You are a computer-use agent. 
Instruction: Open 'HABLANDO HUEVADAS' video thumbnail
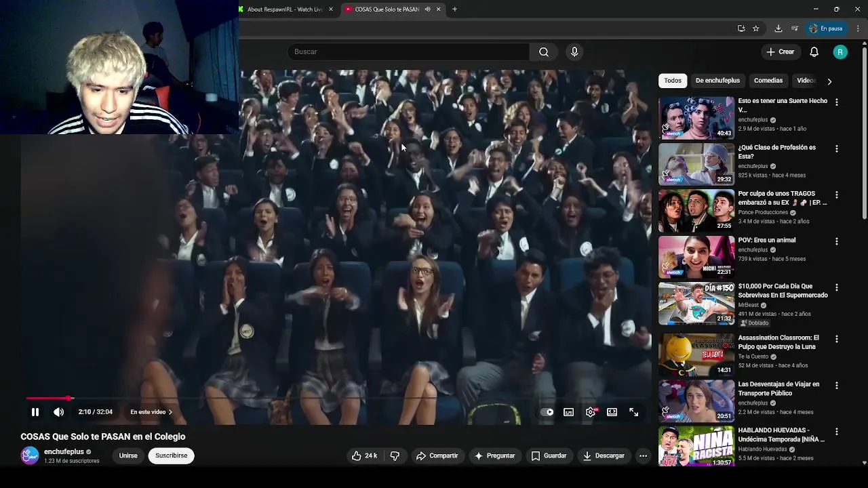[x=696, y=447]
